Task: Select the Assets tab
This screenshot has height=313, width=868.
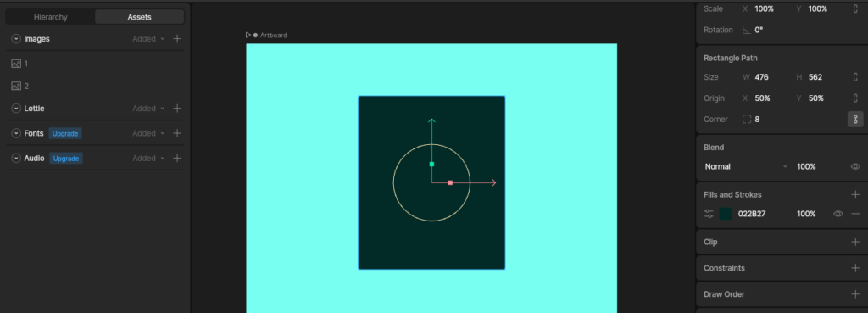Action: pyautogui.click(x=140, y=17)
